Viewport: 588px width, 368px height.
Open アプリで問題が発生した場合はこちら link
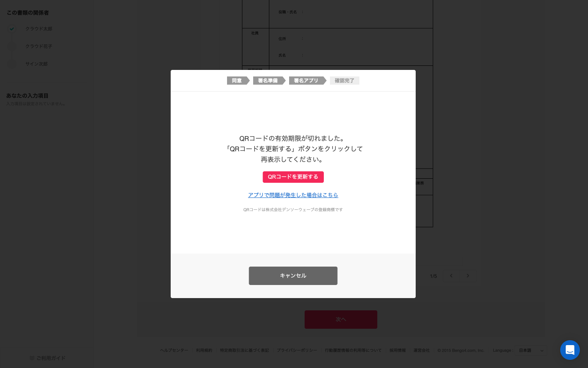293,195
